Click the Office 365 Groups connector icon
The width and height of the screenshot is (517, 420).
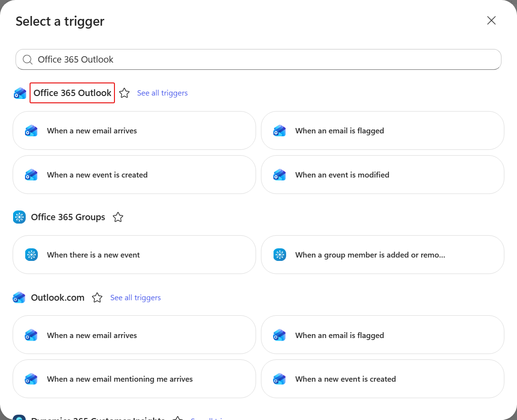[x=19, y=217]
